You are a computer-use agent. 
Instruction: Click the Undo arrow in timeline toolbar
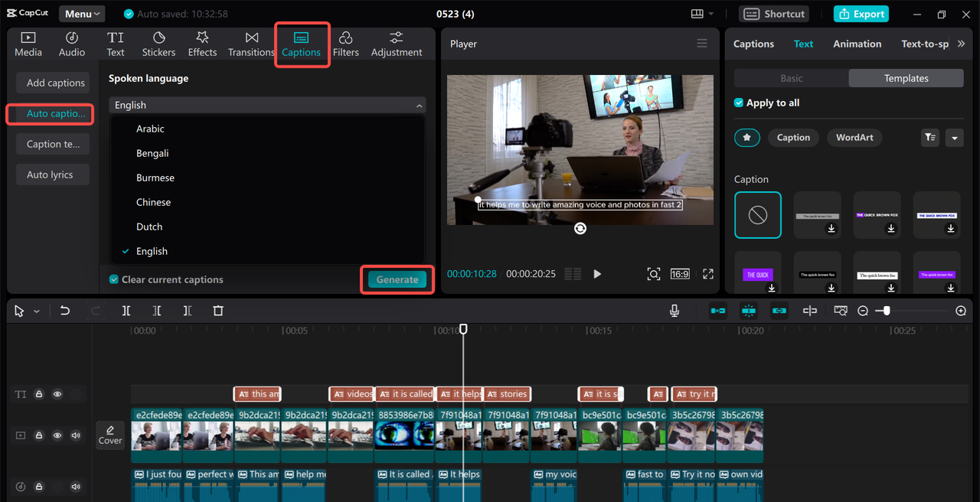[65, 311]
